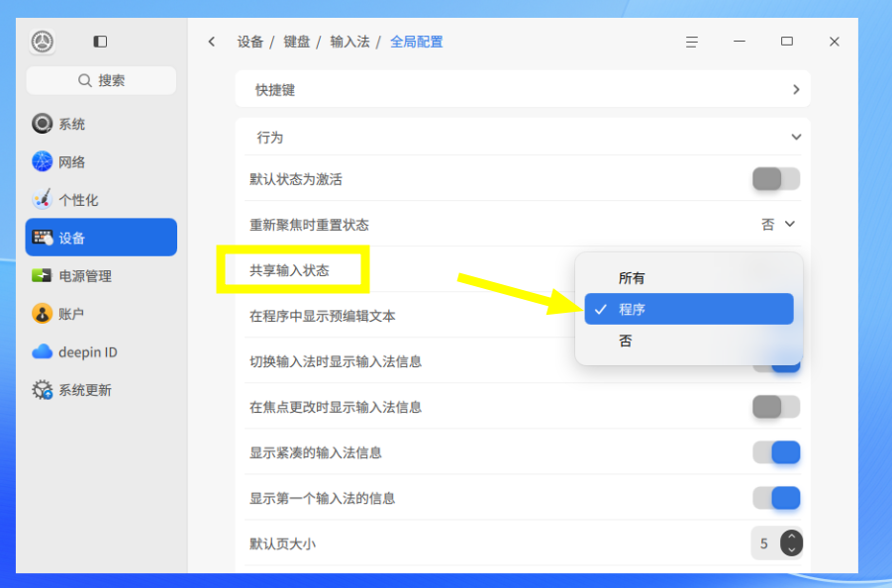This screenshot has width=892, height=588.
Task: Open 网络 via its globe icon
Action: click(x=43, y=161)
